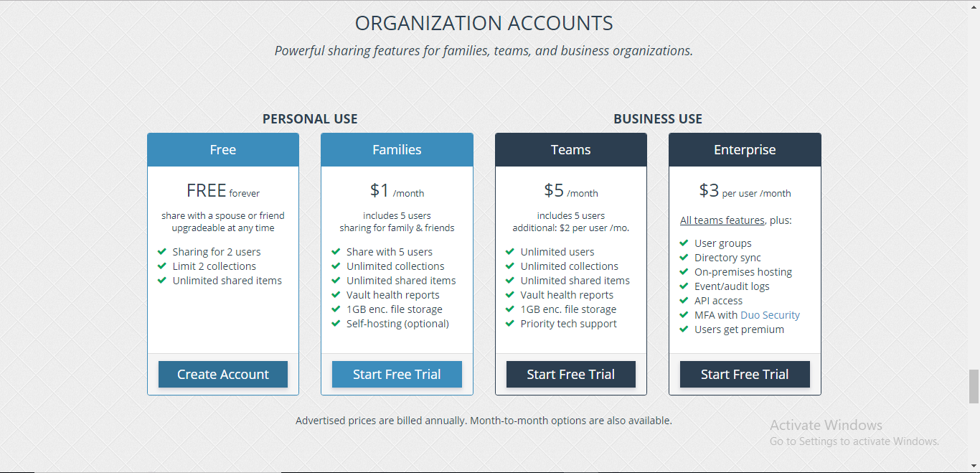
Task: Start the Enterprise plan free trial
Action: tap(745, 374)
